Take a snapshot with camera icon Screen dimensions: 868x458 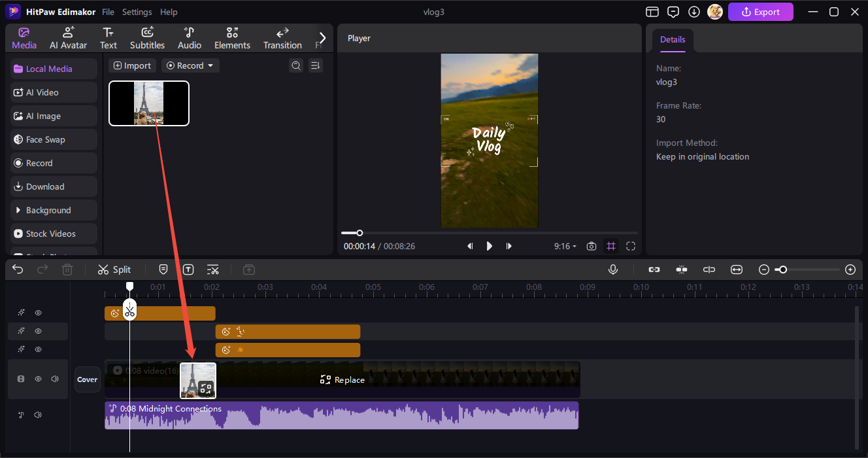pos(592,246)
